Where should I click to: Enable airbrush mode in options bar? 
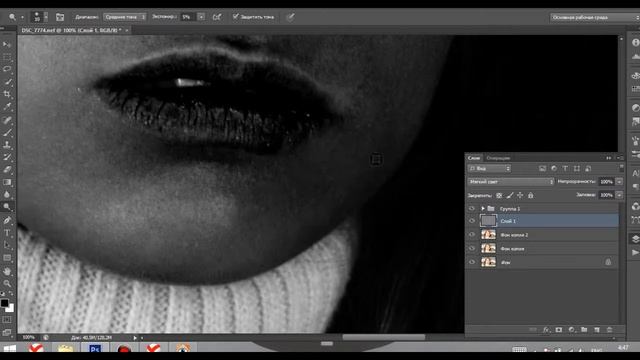(x=217, y=17)
